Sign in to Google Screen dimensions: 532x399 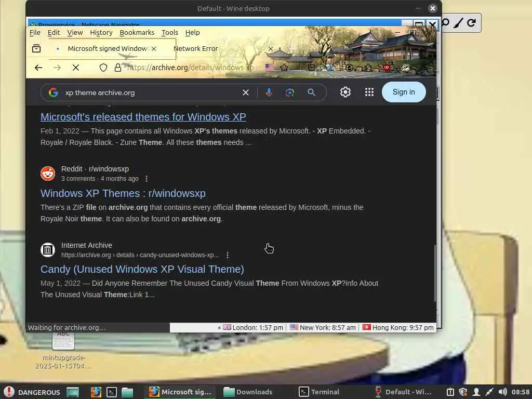click(x=404, y=92)
